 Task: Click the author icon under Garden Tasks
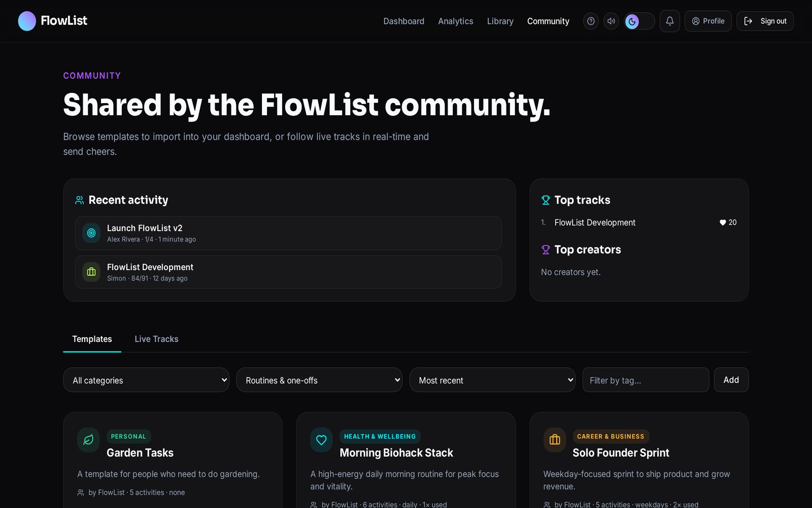coord(81,492)
